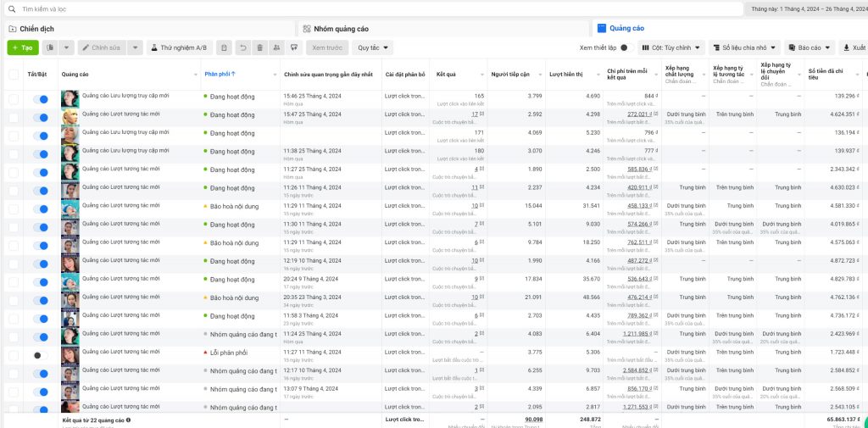Tick the checkbox for the 4.872.723 spend row
868x428 pixels.
point(14,264)
